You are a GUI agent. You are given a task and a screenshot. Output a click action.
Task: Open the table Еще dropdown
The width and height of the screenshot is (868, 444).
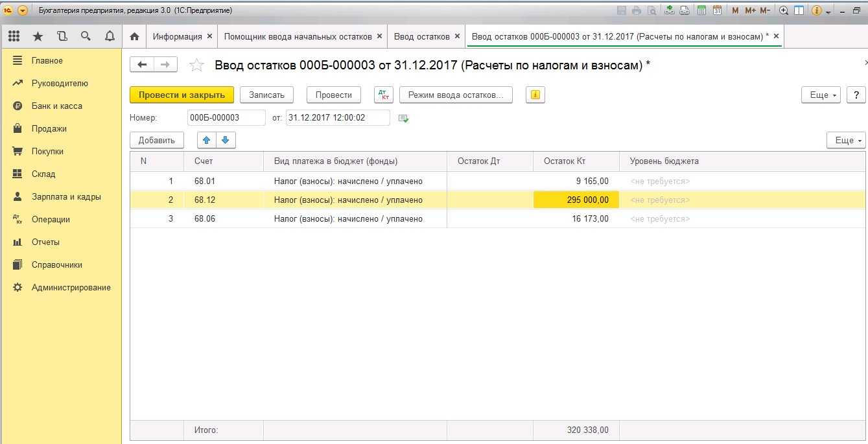click(846, 140)
